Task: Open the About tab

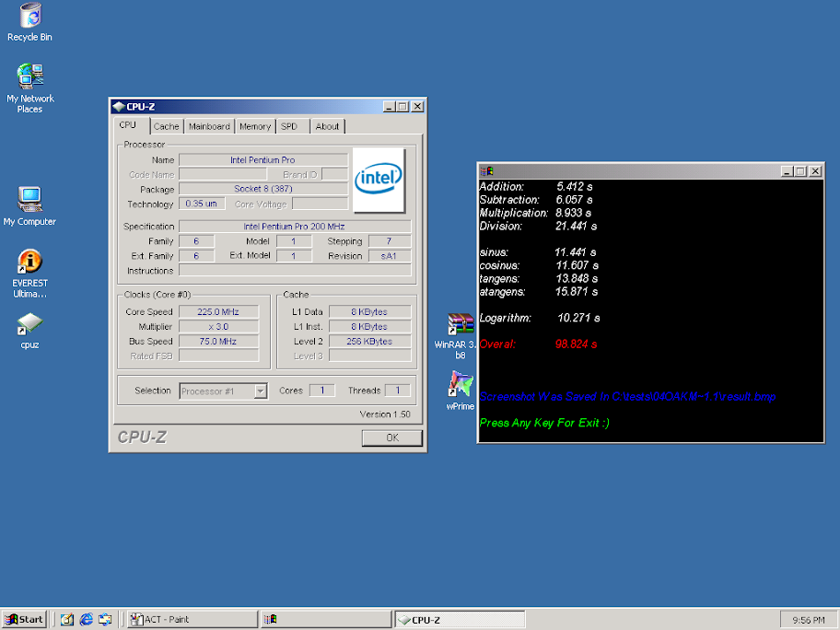Action: (x=327, y=126)
